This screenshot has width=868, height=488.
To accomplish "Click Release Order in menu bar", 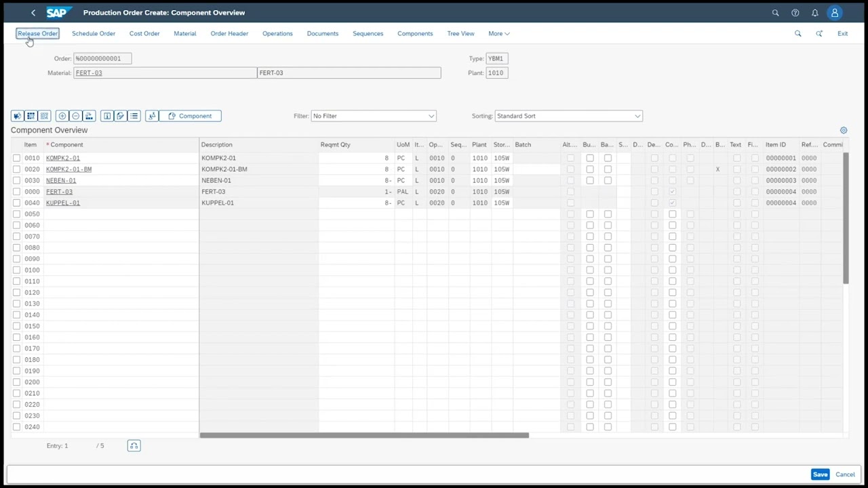I will pos(37,33).
